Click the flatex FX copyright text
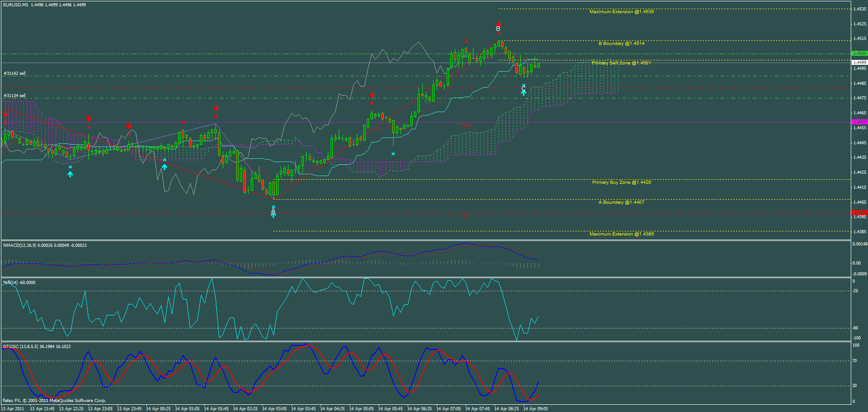Viewport: 868px width, 412px height. point(54,401)
